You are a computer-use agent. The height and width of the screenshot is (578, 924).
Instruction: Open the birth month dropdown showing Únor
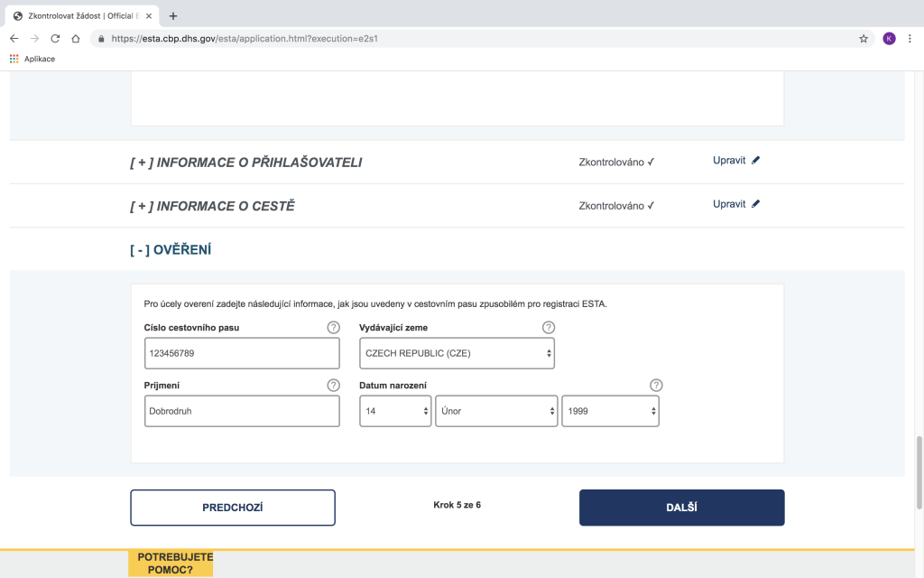pos(496,411)
